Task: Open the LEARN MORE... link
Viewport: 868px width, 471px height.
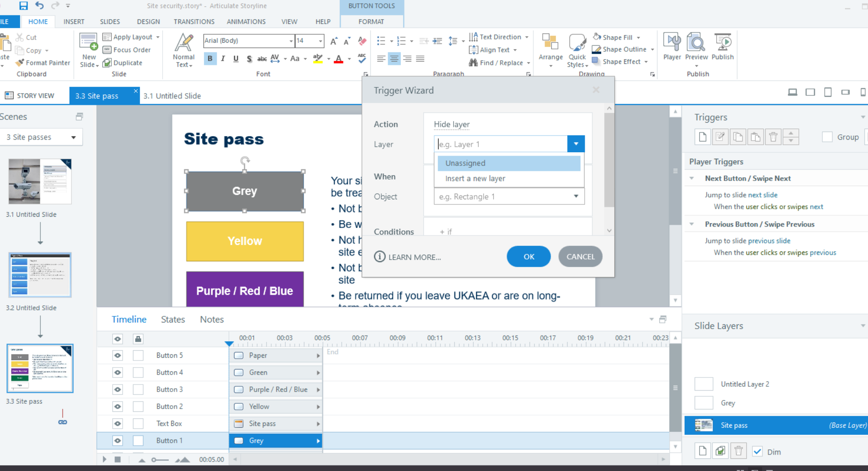Action: 407,257
